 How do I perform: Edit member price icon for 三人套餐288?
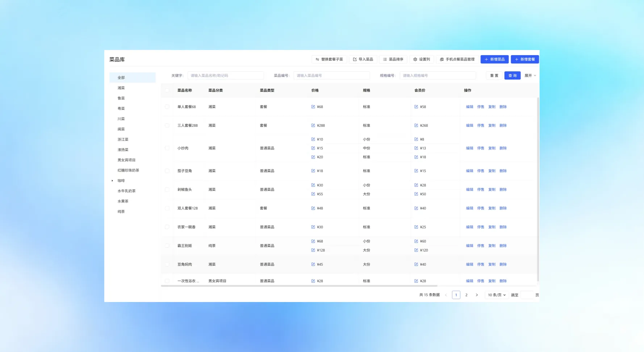tap(416, 126)
